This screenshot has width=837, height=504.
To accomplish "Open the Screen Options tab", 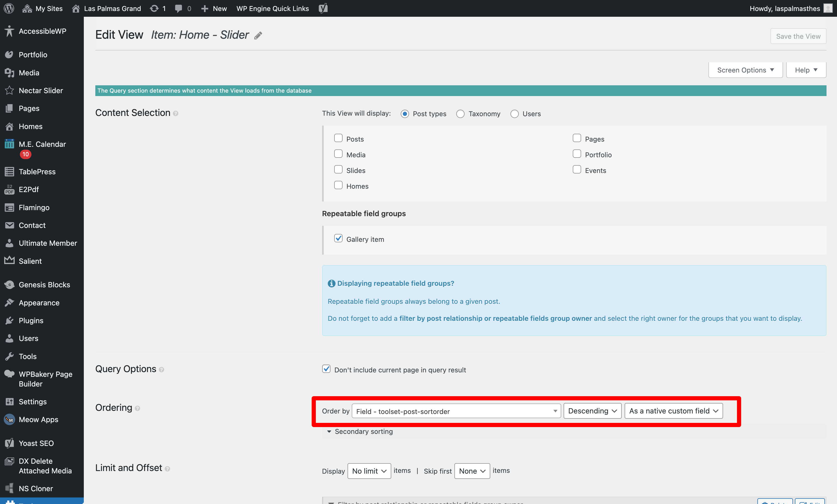I will (745, 70).
